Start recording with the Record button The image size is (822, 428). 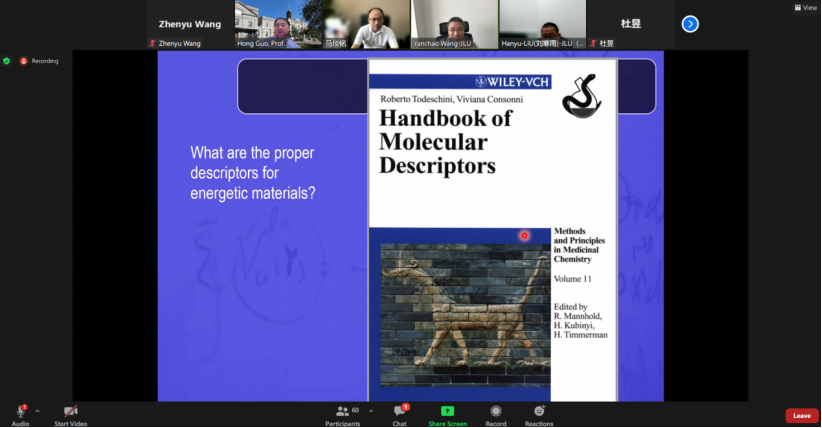pyautogui.click(x=496, y=412)
